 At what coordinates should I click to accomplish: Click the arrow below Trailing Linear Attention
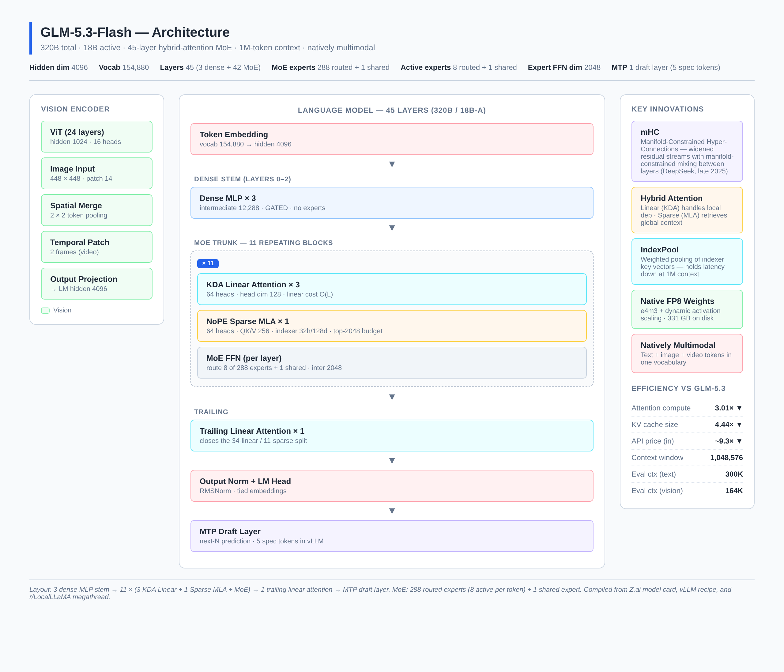pyautogui.click(x=392, y=460)
